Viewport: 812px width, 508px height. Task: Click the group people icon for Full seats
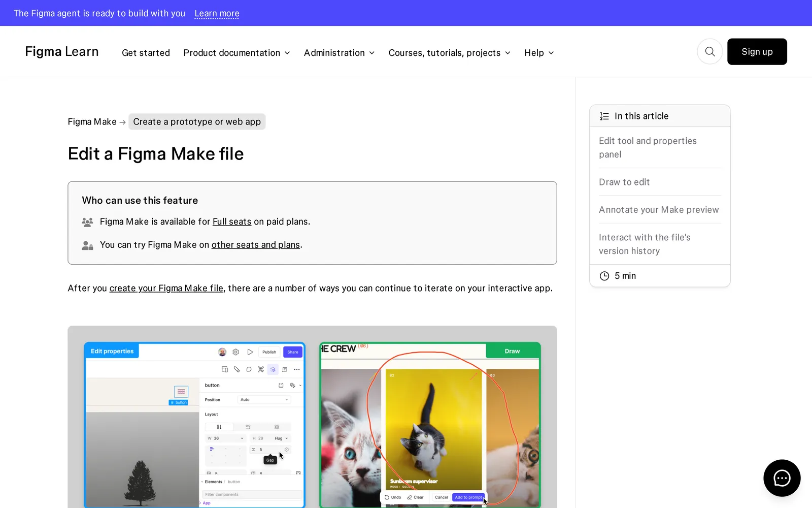tap(87, 222)
